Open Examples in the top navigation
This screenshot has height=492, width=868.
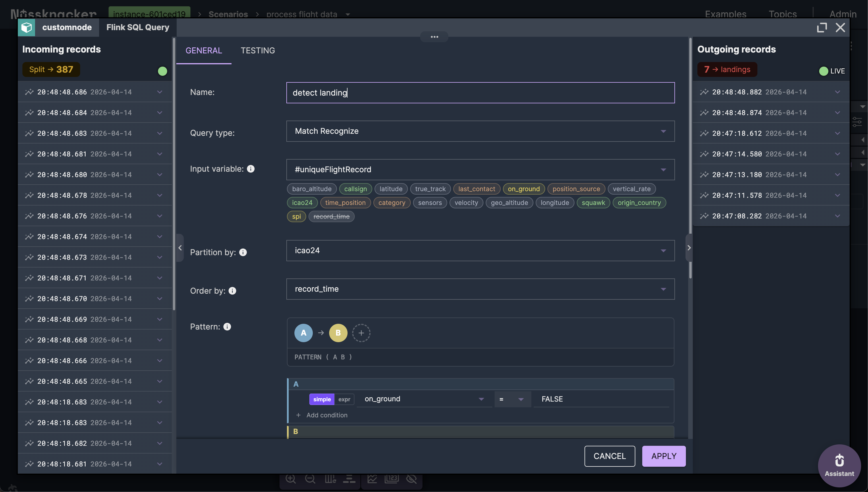coord(725,14)
